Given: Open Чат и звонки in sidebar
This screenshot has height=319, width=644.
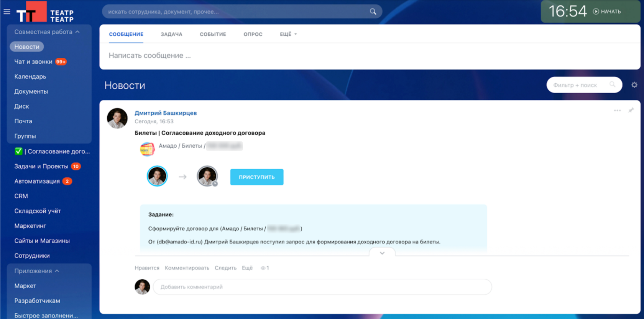Looking at the screenshot, I should [x=33, y=61].
